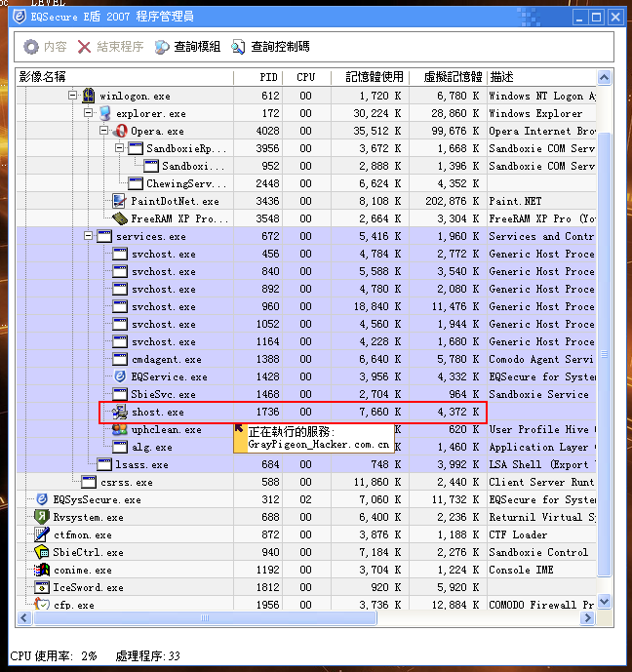Click description 'Comodo Agent Servi'

[541, 359]
